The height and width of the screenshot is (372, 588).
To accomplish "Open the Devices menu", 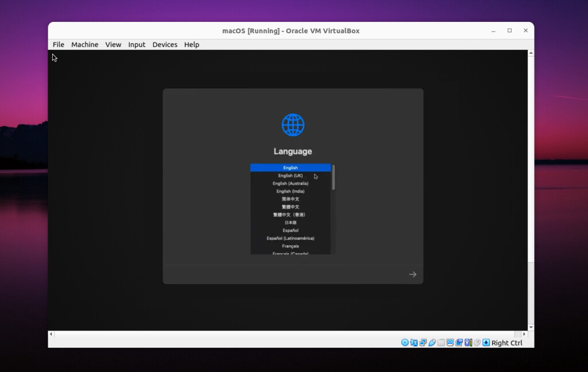I will pos(165,45).
